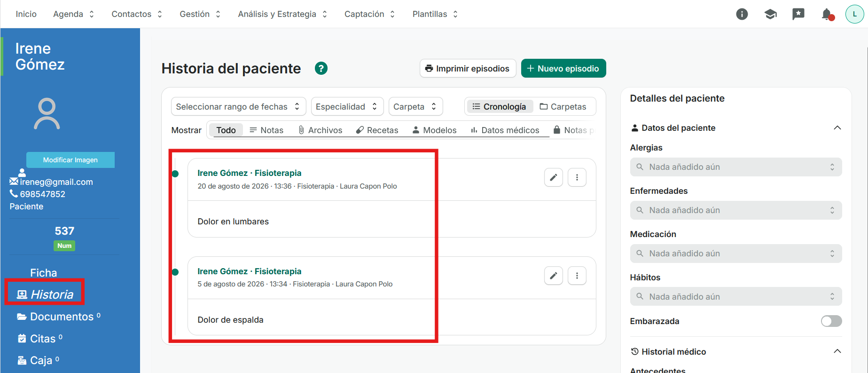Click the green help question mark icon
Image resolution: width=868 pixels, height=373 pixels.
click(321, 69)
